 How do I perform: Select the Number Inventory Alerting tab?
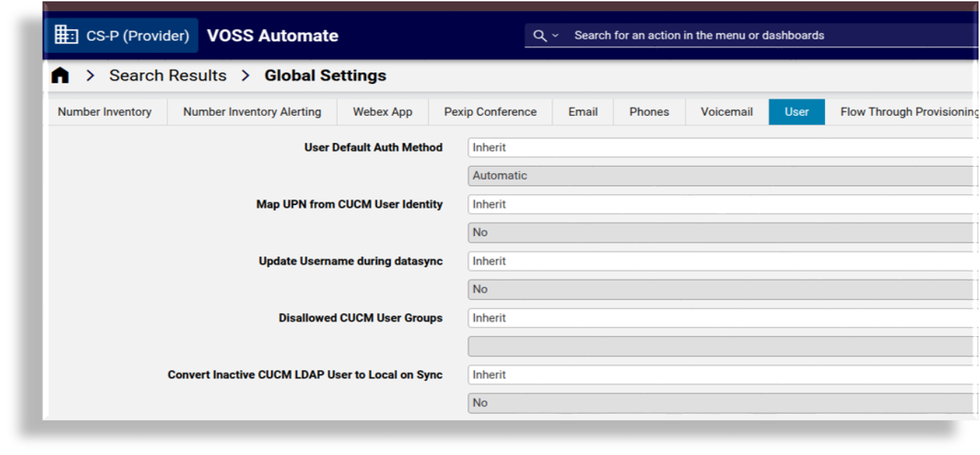pyautogui.click(x=251, y=112)
